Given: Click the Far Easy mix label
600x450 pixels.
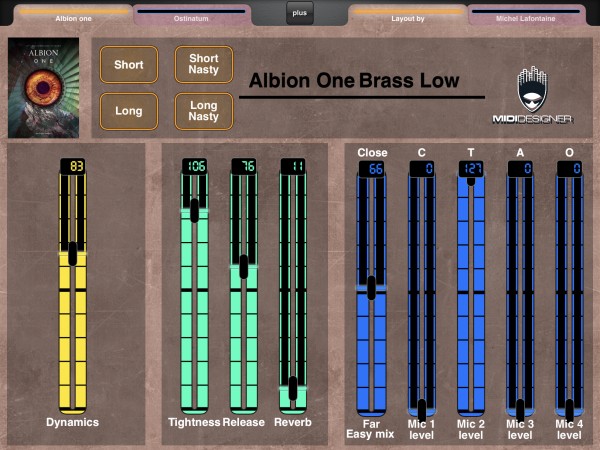Looking at the screenshot, I should point(370,429).
